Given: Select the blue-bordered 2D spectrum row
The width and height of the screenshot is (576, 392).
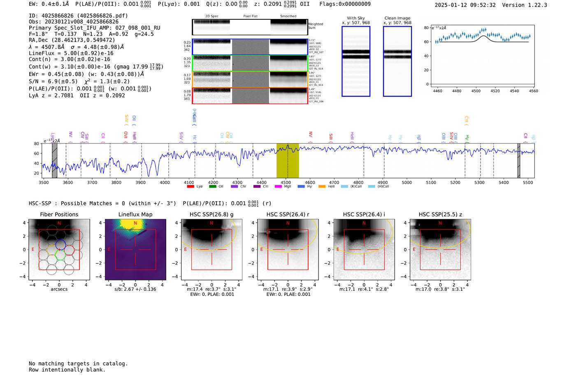Looking at the screenshot, I should pos(250,47).
